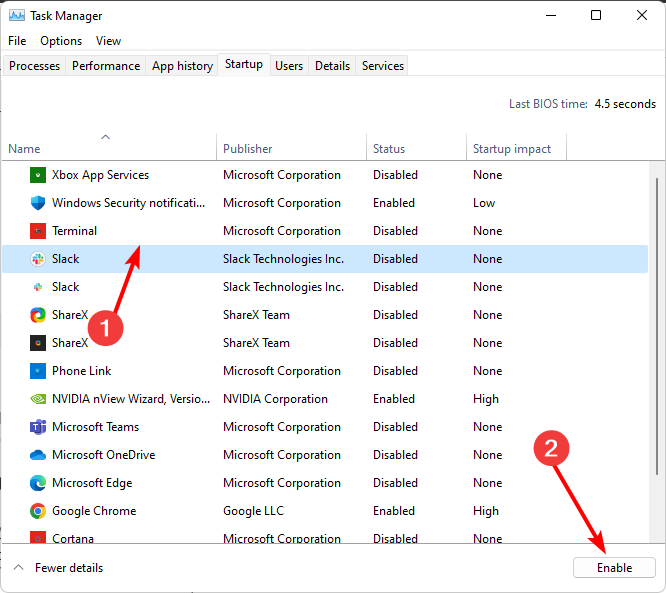Maximize the Task Manager window
Screen dimensions: 666x593
(x=596, y=16)
